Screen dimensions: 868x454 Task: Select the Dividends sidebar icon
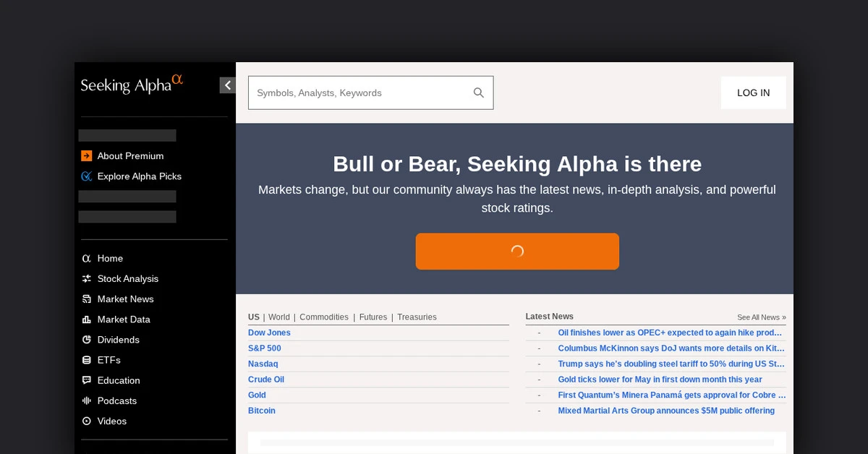click(x=86, y=340)
